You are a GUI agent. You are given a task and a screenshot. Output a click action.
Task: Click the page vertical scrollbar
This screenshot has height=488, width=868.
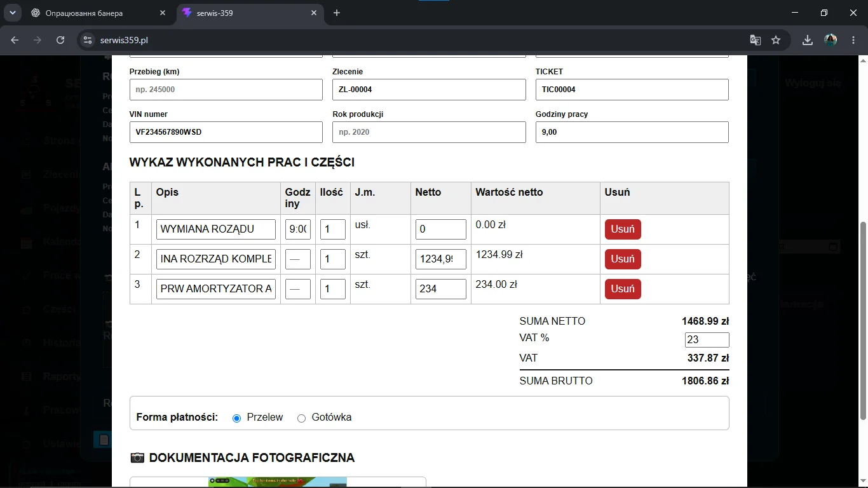pyautogui.click(x=862, y=321)
